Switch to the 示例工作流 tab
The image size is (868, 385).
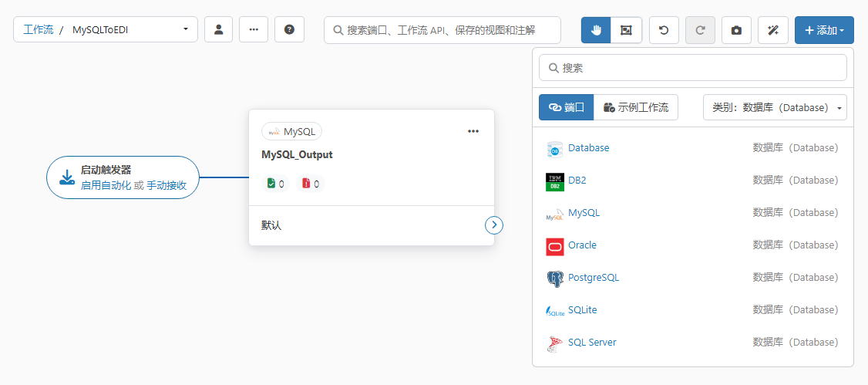point(636,107)
